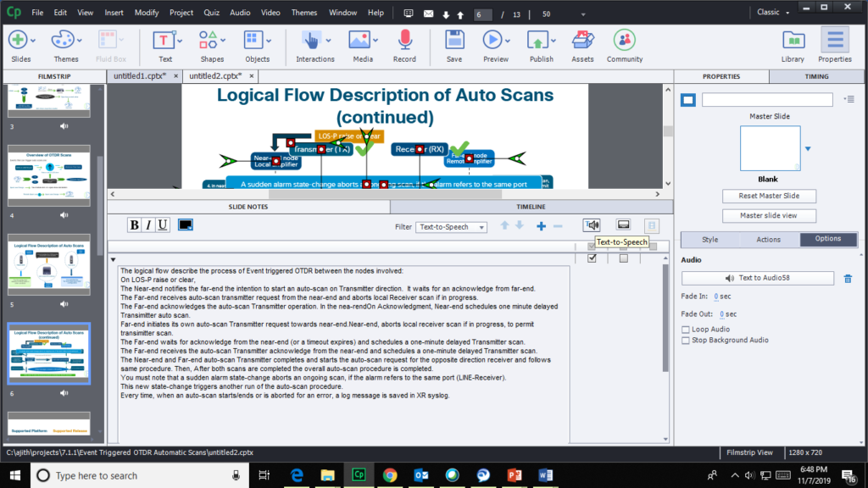868x488 pixels.
Task: Open the Interactions tool
Action: click(311, 41)
